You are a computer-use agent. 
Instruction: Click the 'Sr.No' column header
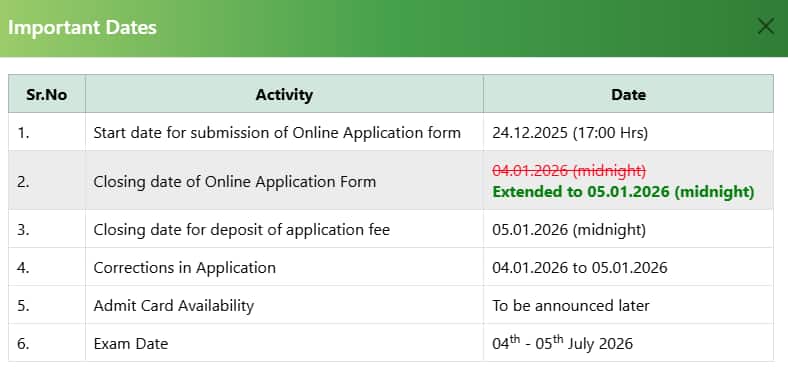47,94
